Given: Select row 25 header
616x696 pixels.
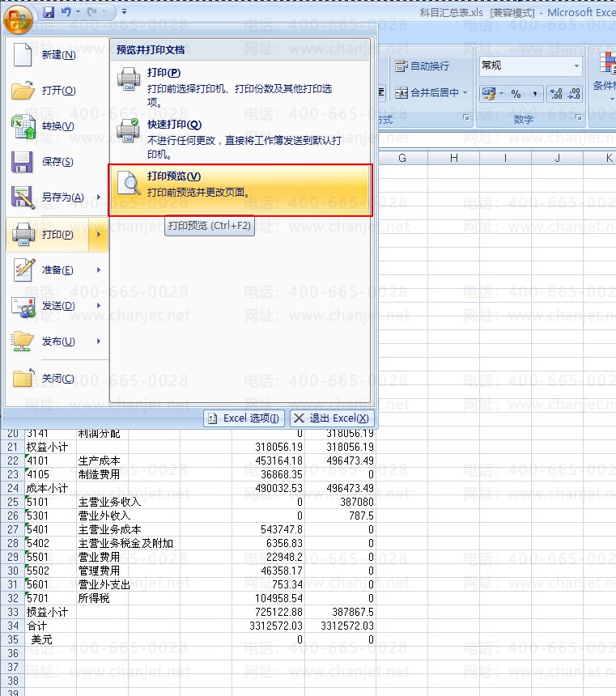Looking at the screenshot, I should [x=12, y=502].
